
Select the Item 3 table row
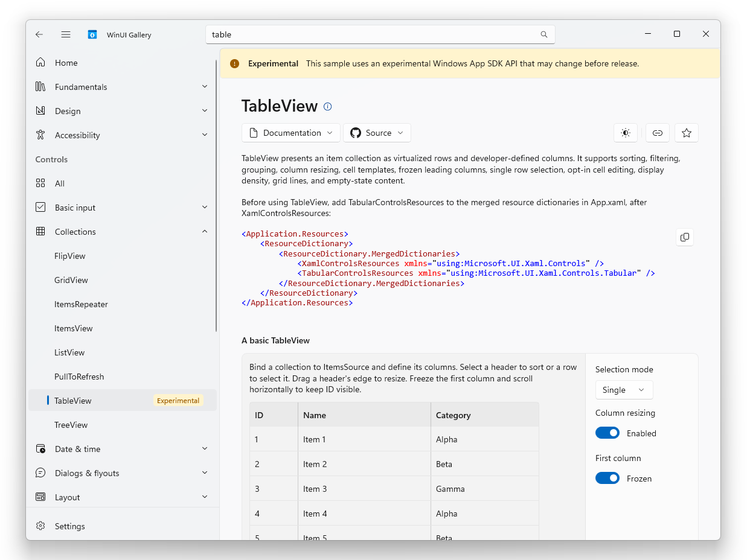point(394,489)
